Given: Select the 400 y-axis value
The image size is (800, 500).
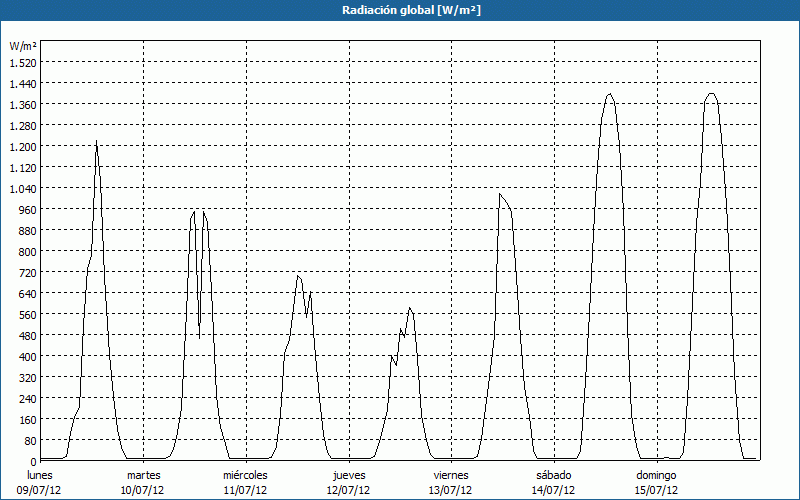Looking at the screenshot, I should (x=27, y=356).
